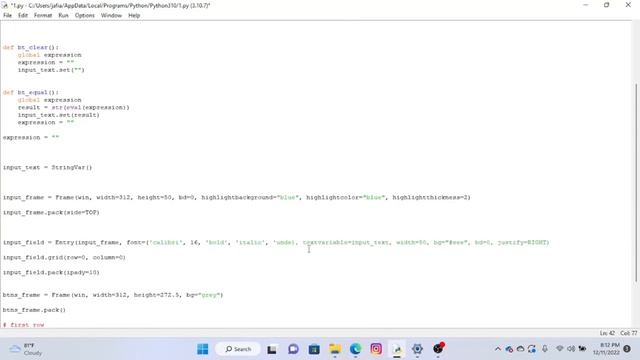
Task: Launch Microsoft Store from taskbar
Action: tap(314, 349)
